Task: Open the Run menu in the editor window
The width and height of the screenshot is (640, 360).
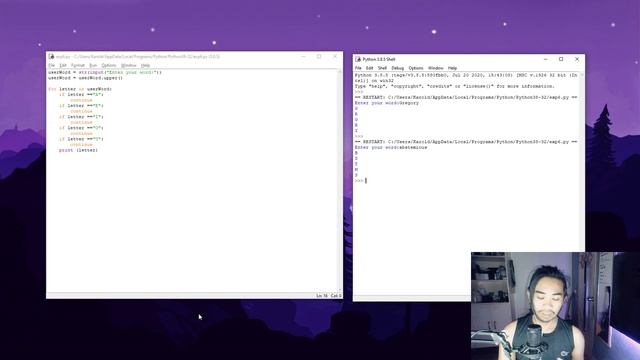Action: [93, 65]
